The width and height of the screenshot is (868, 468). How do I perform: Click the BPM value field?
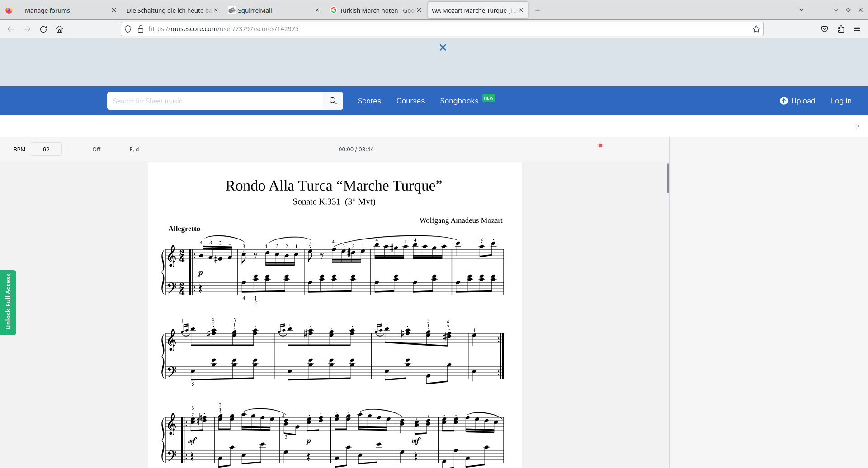point(46,150)
